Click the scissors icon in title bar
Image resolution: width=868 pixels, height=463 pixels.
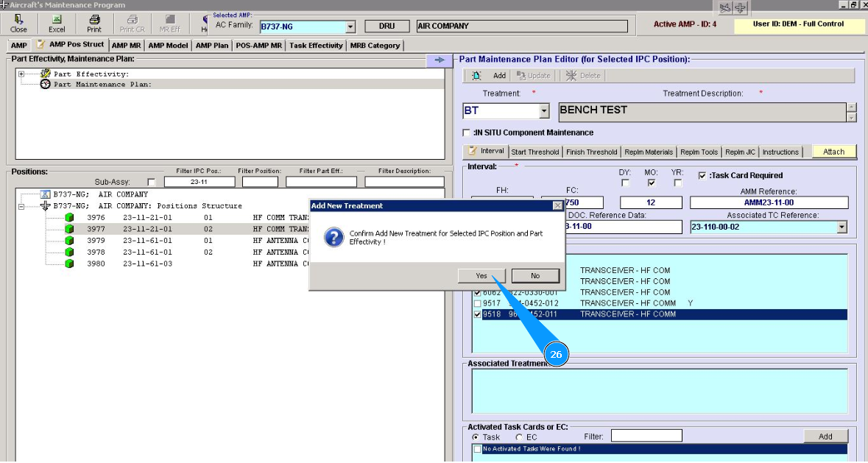(725, 8)
